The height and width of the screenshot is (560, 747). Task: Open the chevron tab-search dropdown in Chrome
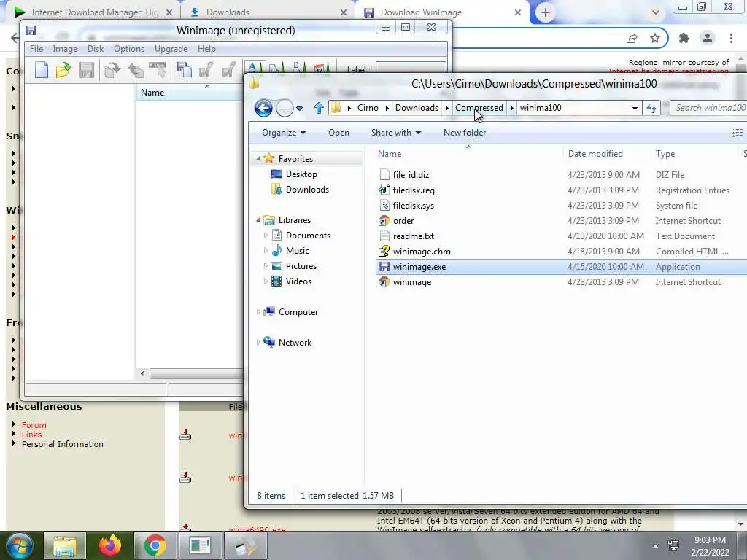(x=656, y=12)
